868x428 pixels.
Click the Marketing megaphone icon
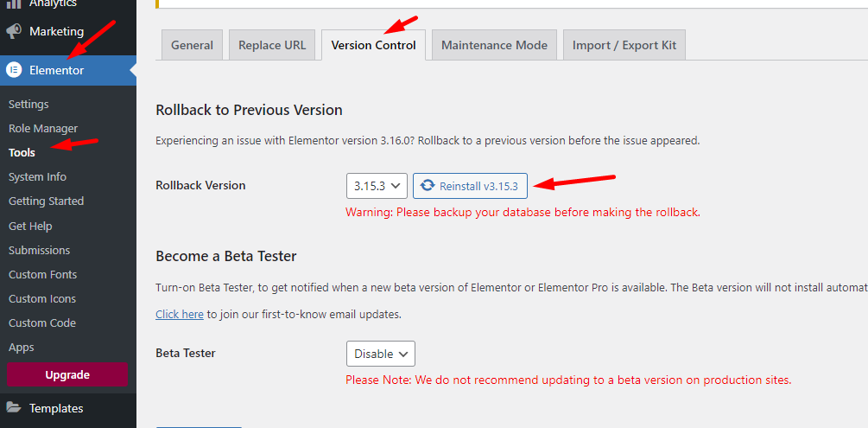(14, 31)
